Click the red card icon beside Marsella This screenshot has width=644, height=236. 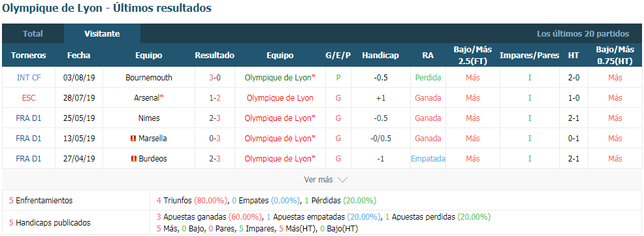(x=133, y=139)
